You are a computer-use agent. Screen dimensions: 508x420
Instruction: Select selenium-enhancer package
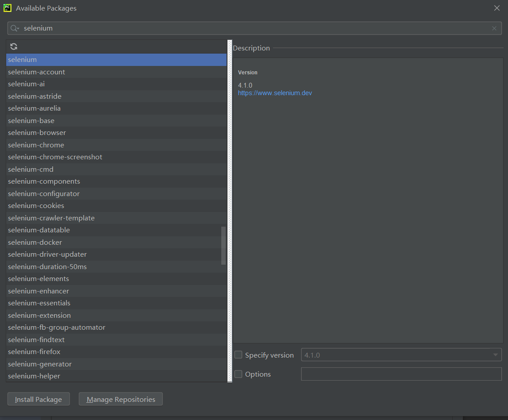[116, 291]
